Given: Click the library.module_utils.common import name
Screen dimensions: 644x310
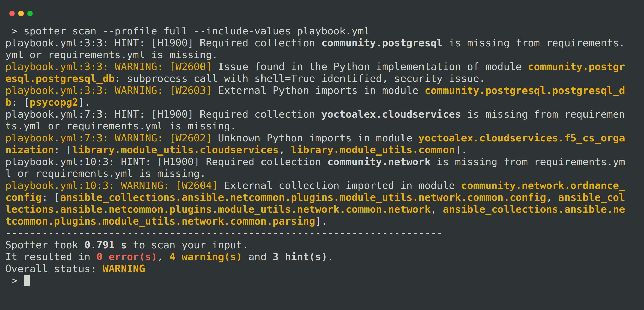Looking at the screenshot, I should 373,150.
